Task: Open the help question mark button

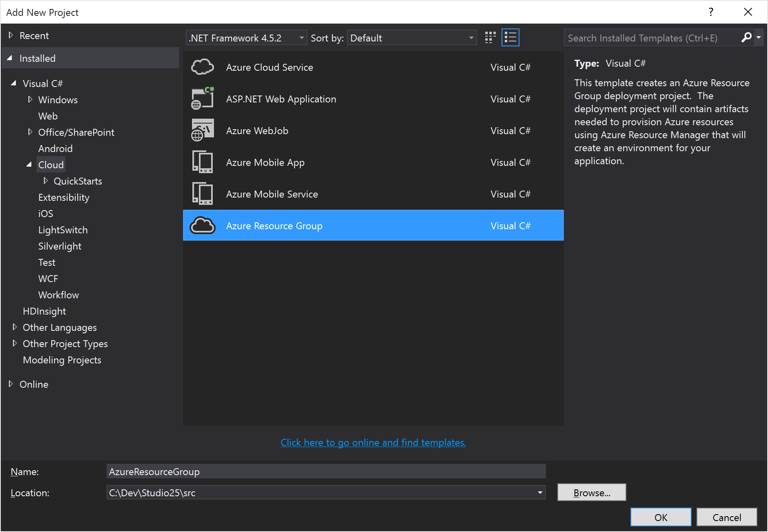Action: (x=711, y=12)
